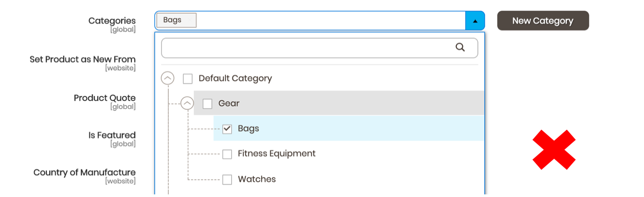
Task: Click the New Category button
Action: point(543,20)
